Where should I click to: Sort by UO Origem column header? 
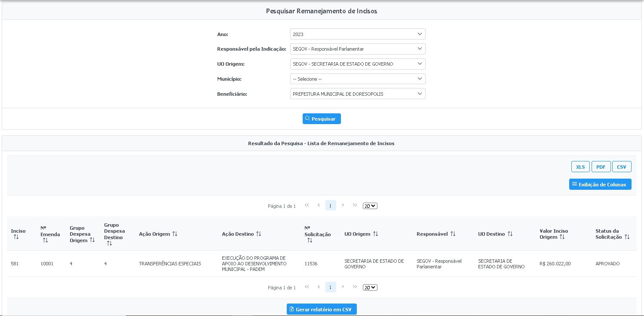point(375,234)
